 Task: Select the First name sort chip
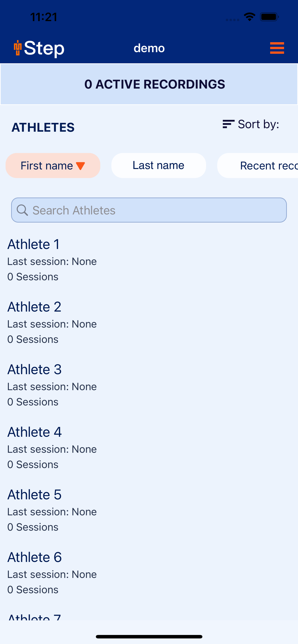tap(53, 166)
